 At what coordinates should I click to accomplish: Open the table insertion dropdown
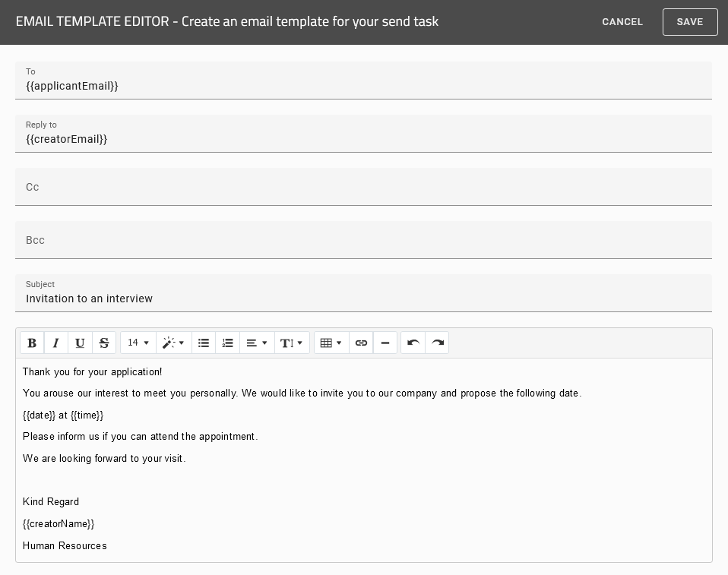(x=331, y=343)
